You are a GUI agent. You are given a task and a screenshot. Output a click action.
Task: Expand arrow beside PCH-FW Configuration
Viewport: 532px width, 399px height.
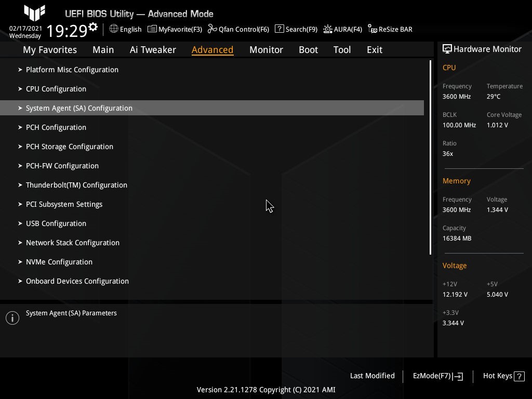(x=20, y=166)
